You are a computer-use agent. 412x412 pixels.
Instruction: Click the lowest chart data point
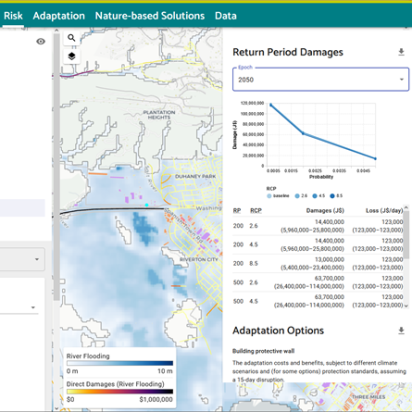pyautogui.click(x=375, y=159)
